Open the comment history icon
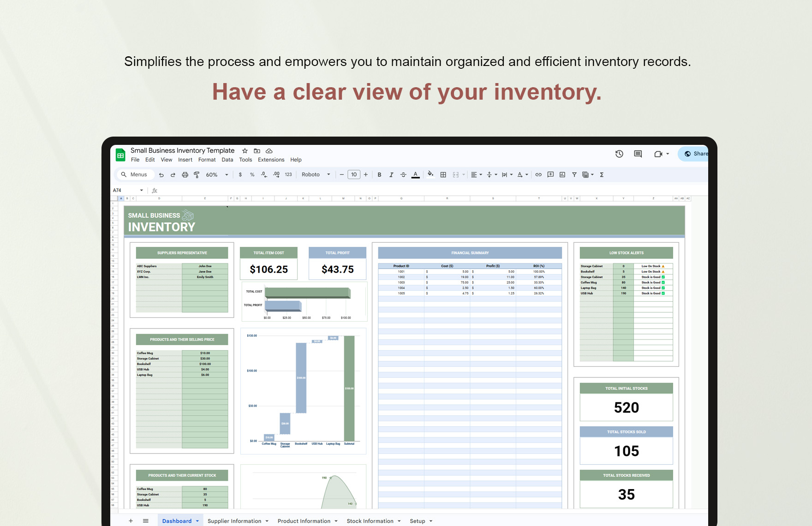812x526 pixels. click(638, 154)
